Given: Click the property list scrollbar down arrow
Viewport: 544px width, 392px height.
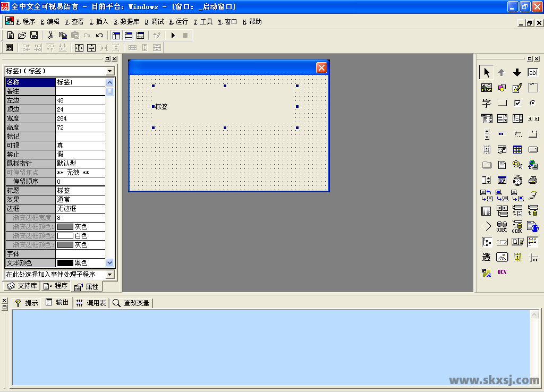Looking at the screenshot, I should [x=110, y=263].
